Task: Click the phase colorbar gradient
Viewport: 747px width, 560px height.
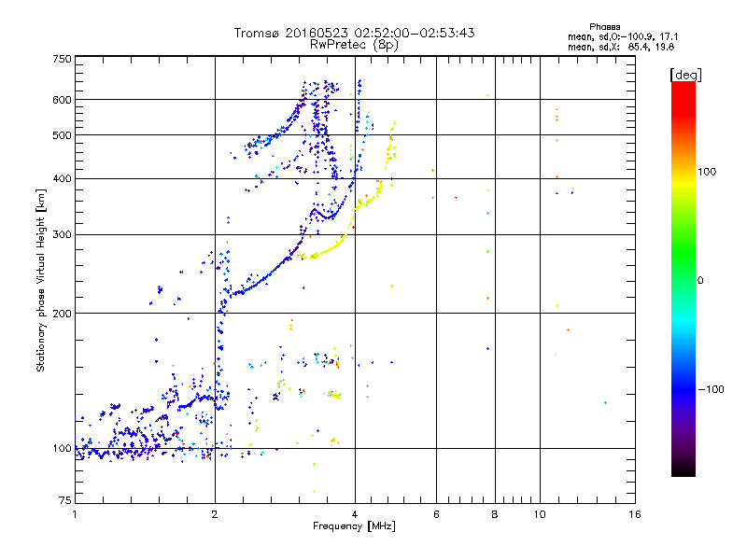Action: (684, 278)
